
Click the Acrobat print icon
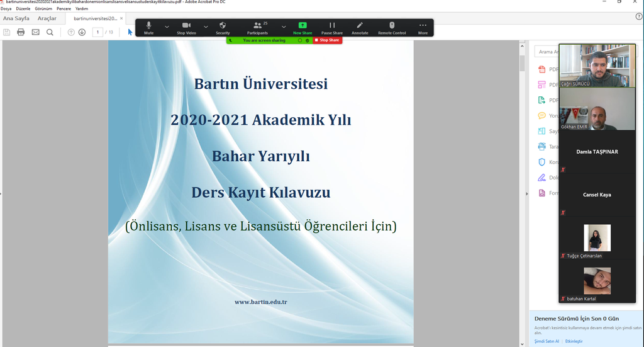(21, 32)
